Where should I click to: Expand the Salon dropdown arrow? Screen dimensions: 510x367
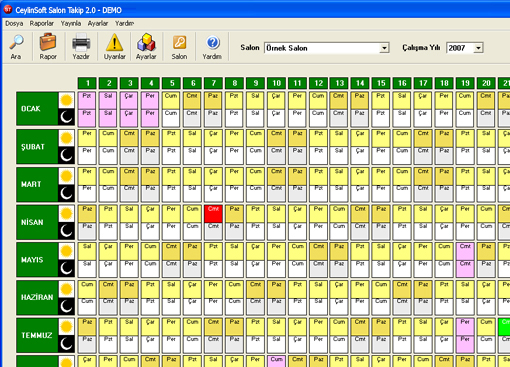pos(384,48)
